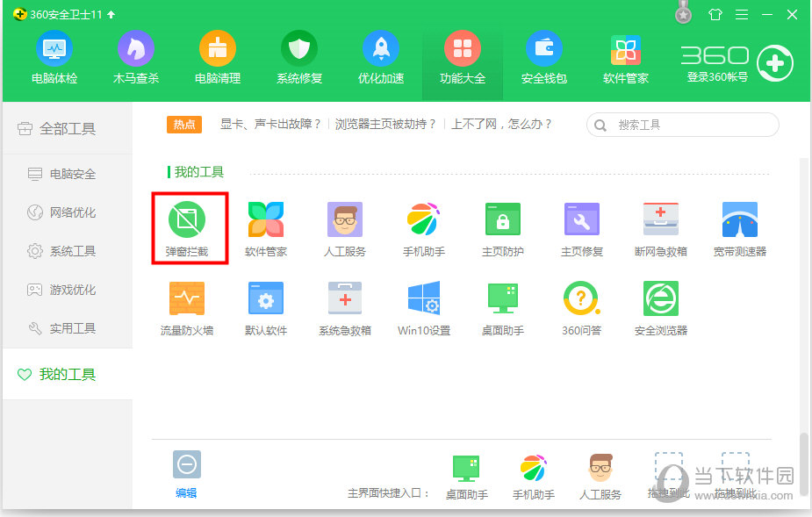Open the skin changer shirt icon
This screenshot has width=812, height=517.
(x=715, y=15)
